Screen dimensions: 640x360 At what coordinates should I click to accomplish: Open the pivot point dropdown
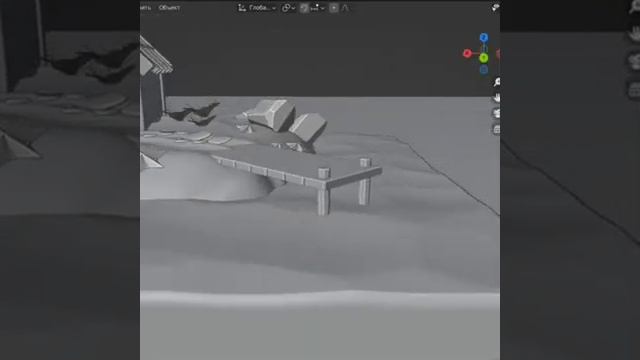click(288, 8)
